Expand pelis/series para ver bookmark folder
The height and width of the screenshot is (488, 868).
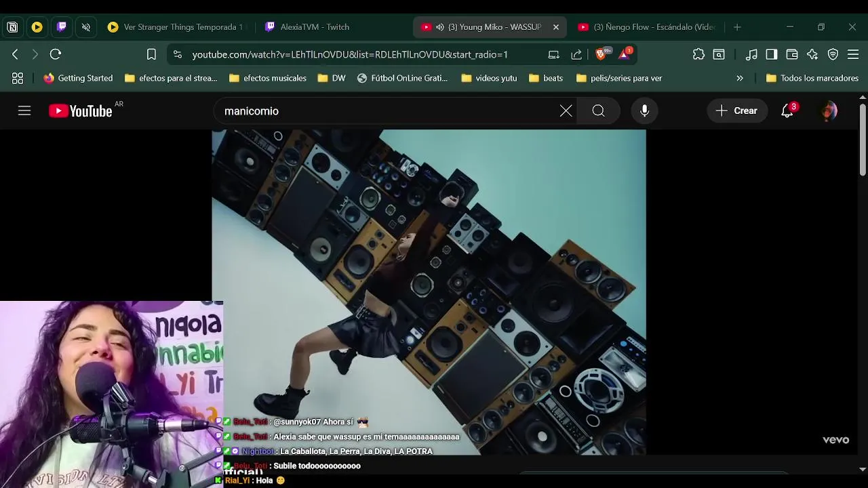(619, 78)
